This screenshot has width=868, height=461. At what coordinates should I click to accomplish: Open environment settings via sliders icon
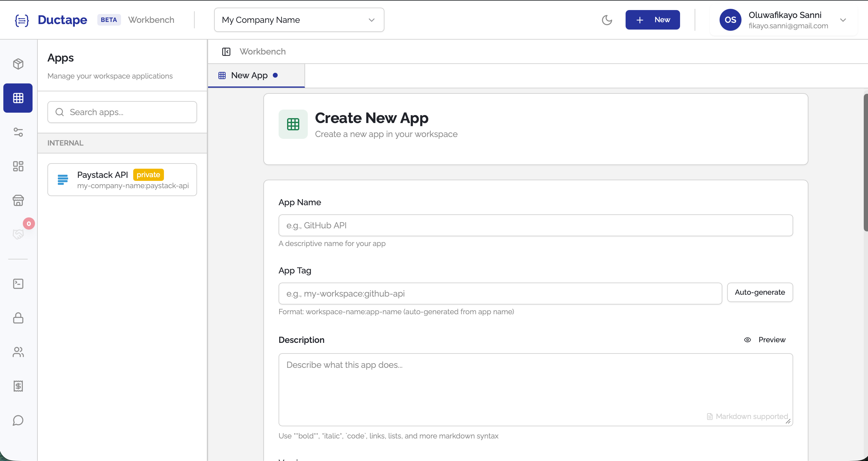pyautogui.click(x=18, y=132)
